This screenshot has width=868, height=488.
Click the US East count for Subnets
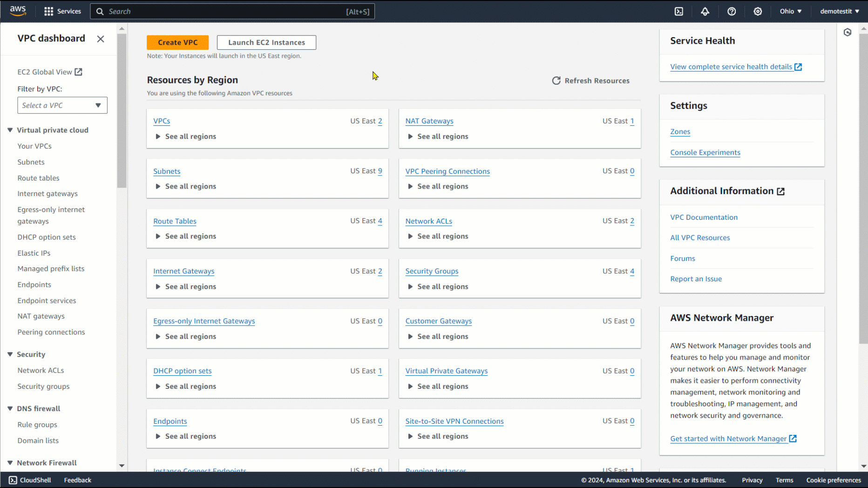(380, 171)
